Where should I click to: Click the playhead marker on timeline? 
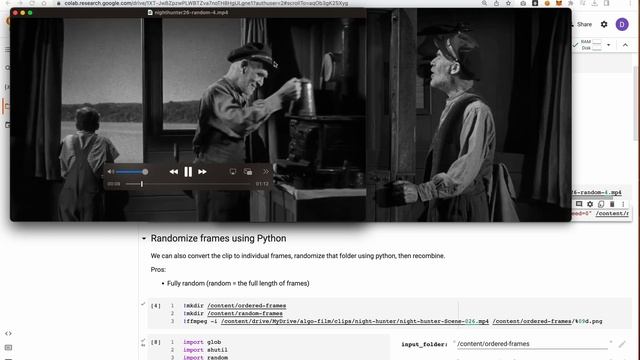click(x=142, y=184)
